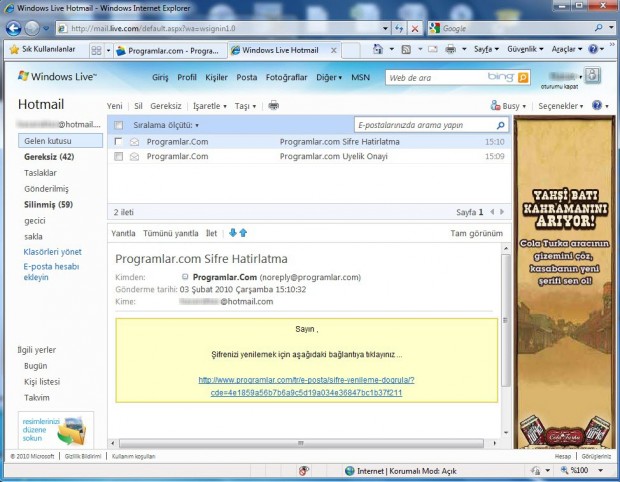Click the IE toolbar printer icon
This screenshot has width=620, height=482.
coord(451,49)
